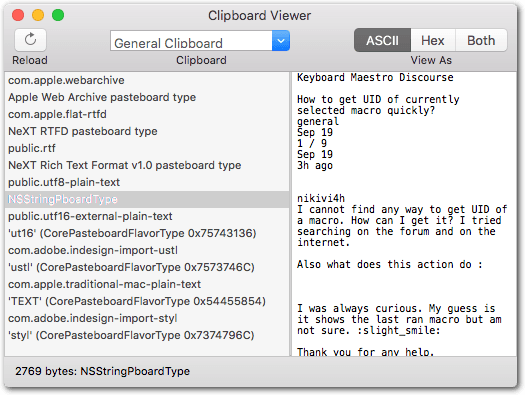The height and width of the screenshot is (395, 525).
Task: Select Apple Web Archive pasteboard type row
Action: click(147, 97)
